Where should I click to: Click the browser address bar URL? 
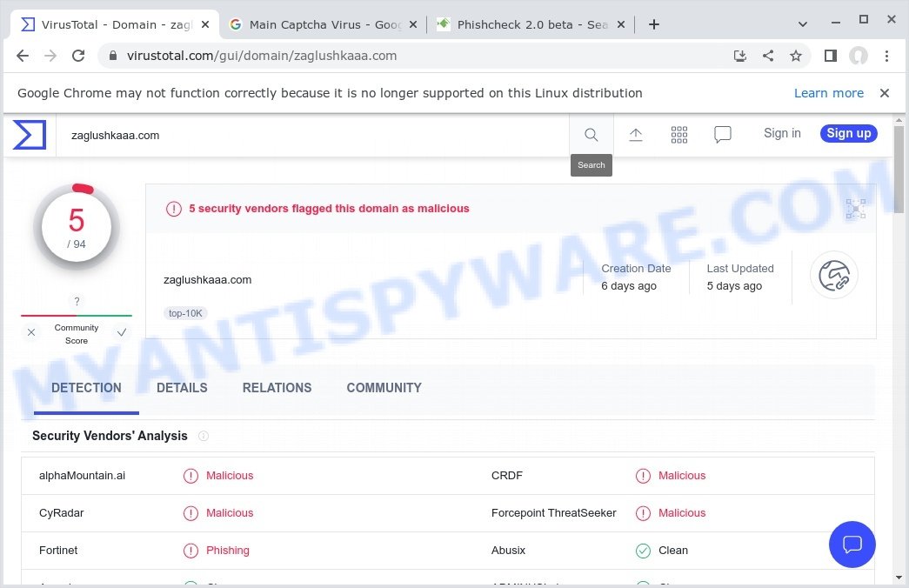[x=262, y=56]
